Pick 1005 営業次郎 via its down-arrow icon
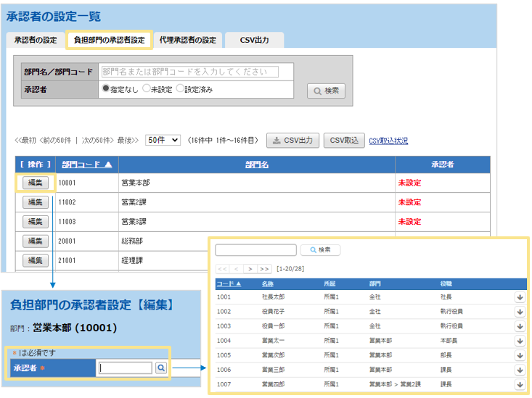The width and height of the screenshot is (532, 398). (x=520, y=355)
